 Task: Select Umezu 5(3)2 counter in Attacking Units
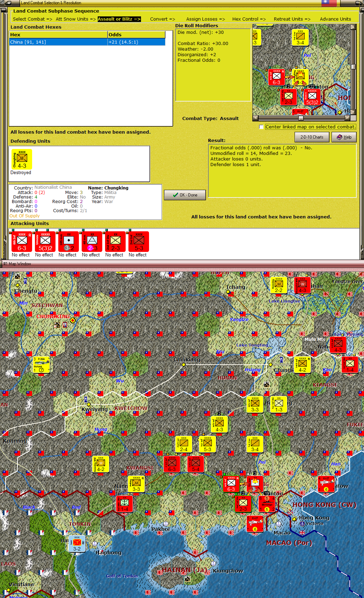45,241
